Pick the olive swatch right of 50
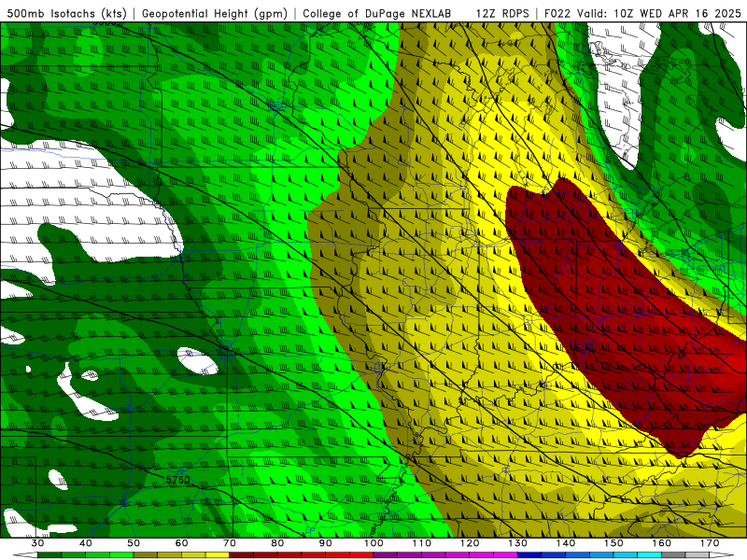The image size is (747, 560). click(x=146, y=554)
